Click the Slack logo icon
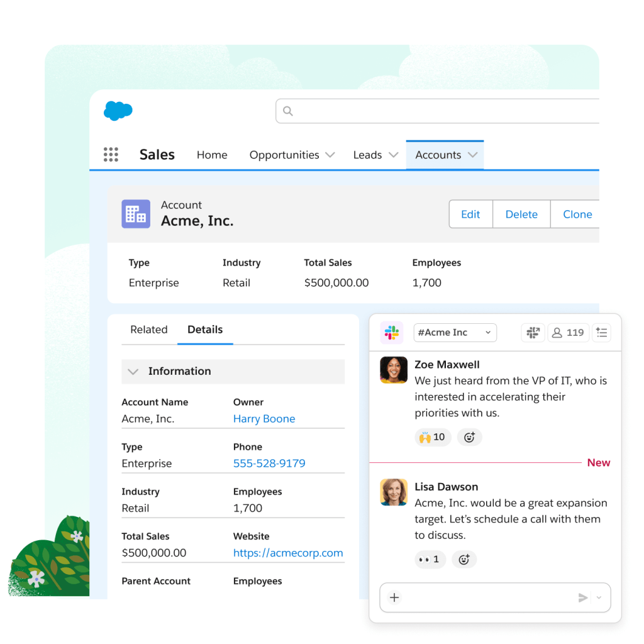Image resolution: width=644 pixels, height=644 pixels. point(392,332)
